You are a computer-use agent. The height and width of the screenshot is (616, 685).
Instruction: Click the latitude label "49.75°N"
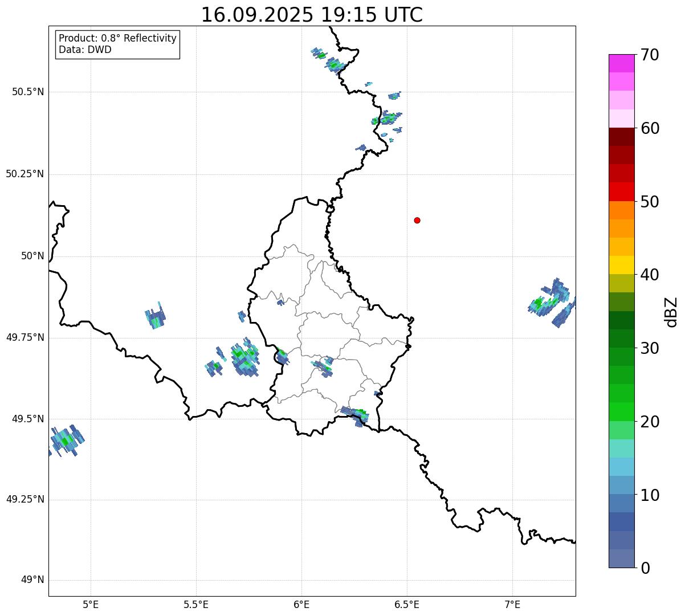pos(25,337)
